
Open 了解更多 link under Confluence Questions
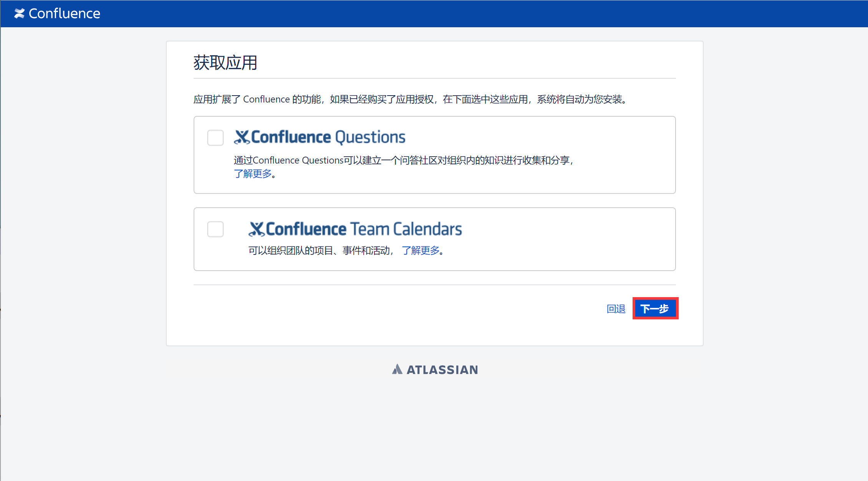pyautogui.click(x=253, y=174)
